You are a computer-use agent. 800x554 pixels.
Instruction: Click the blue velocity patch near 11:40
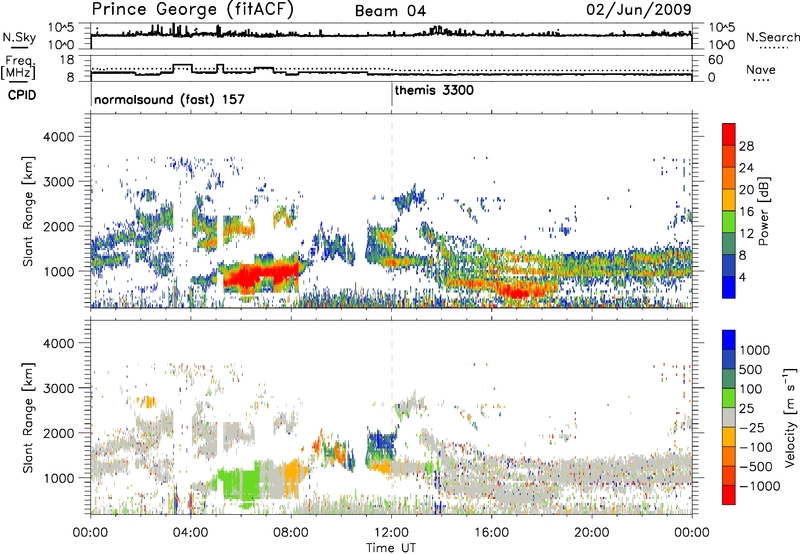[x=382, y=445]
